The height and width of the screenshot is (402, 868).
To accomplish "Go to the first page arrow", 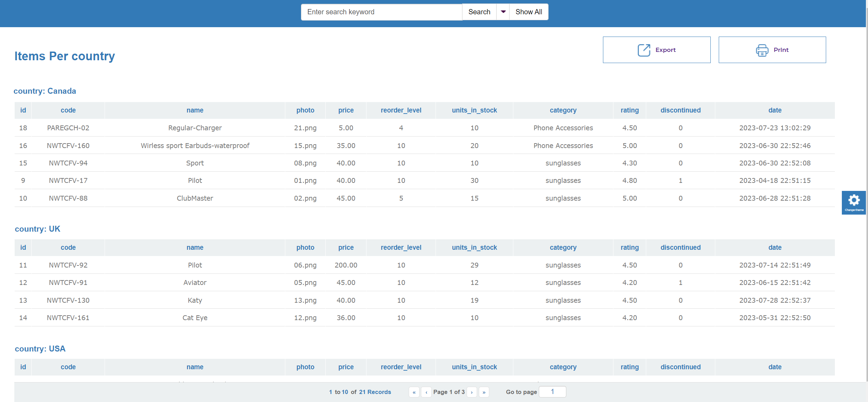I will coord(414,392).
